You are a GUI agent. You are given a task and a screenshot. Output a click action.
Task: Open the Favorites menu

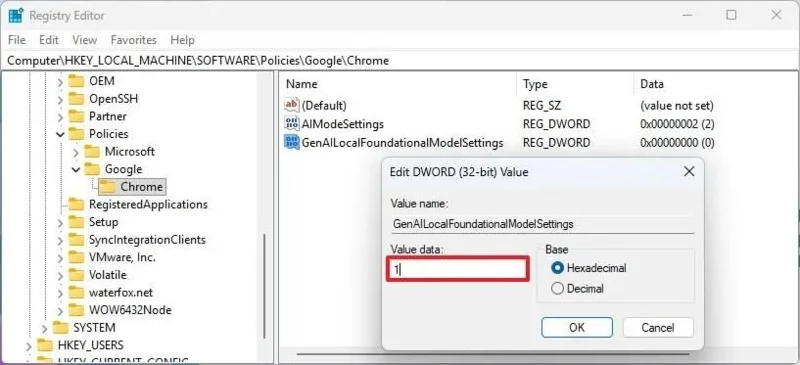click(x=134, y=40)
